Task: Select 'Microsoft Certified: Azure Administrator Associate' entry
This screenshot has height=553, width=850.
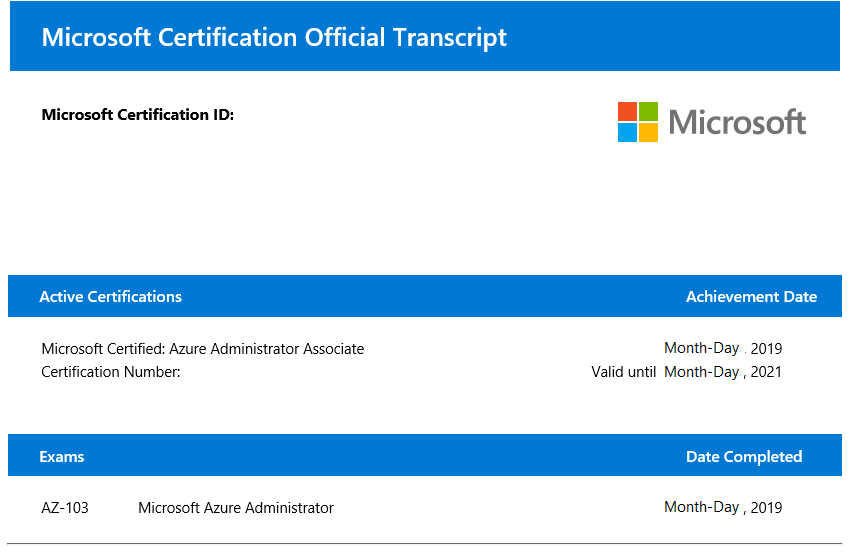Action: [203, 349]
